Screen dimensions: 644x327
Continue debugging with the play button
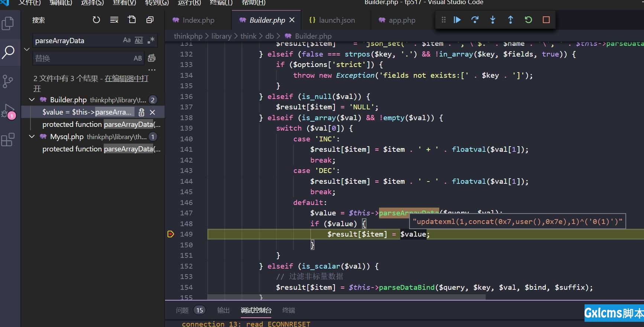coord(457,20)
